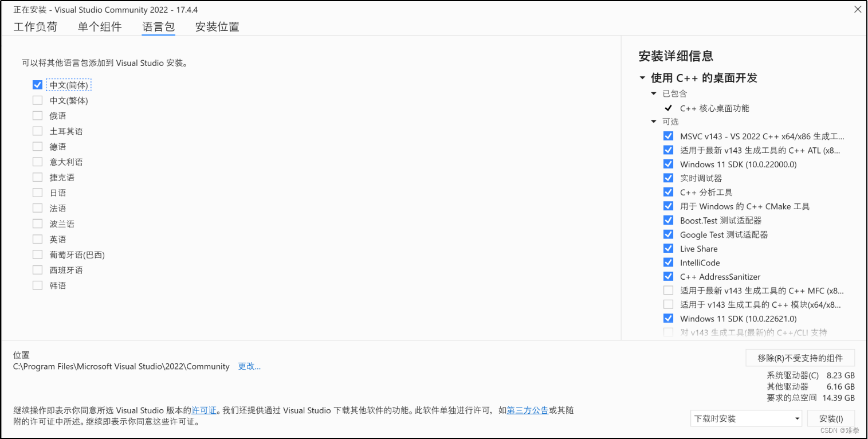
Task: Uncheck the IntelliCode component
Action: [668, 262]
